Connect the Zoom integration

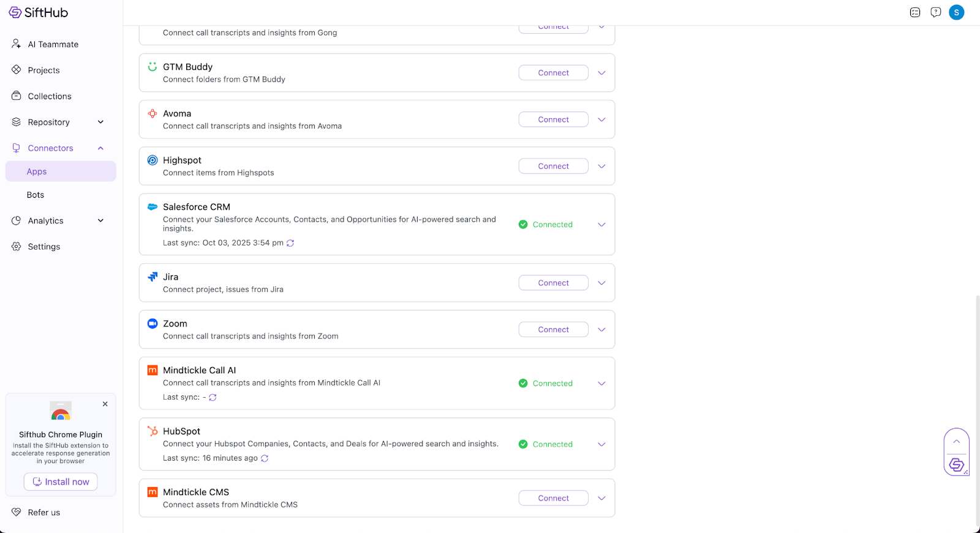[553, 330]
